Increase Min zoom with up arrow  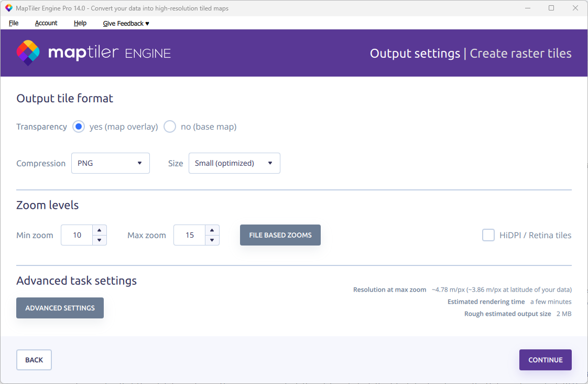(100, 230)
